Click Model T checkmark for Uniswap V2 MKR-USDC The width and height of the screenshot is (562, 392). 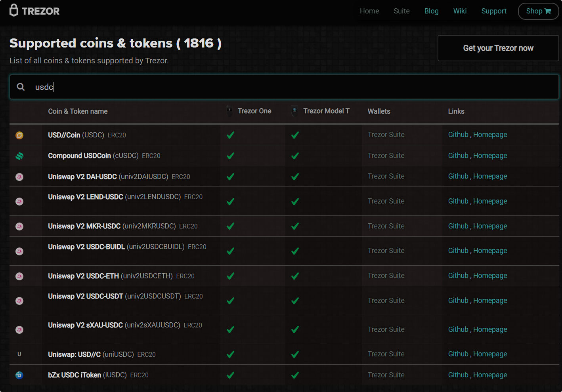tap(295, 226)
